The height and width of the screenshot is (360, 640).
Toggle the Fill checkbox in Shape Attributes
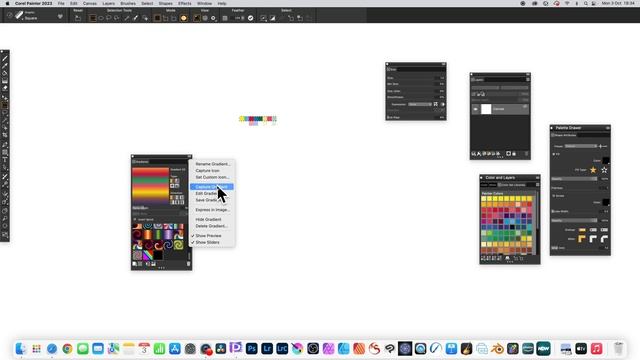tap(554, 154)
